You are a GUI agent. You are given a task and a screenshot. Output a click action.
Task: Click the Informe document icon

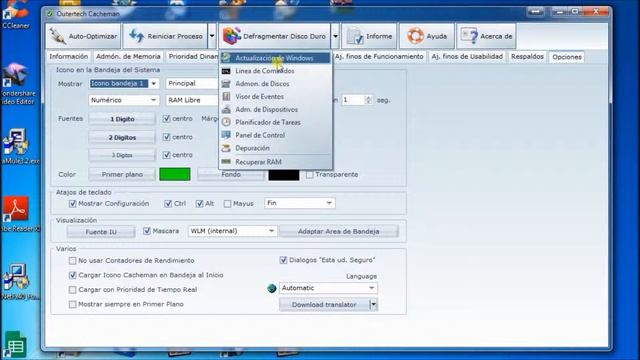coord(355,36)
